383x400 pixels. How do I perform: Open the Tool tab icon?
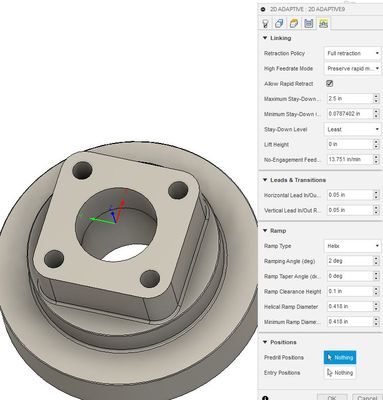265,23
